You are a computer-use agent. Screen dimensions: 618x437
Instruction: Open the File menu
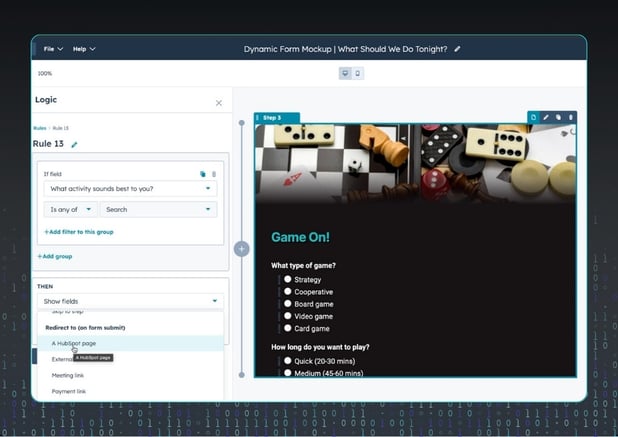[x=52, y=48]
